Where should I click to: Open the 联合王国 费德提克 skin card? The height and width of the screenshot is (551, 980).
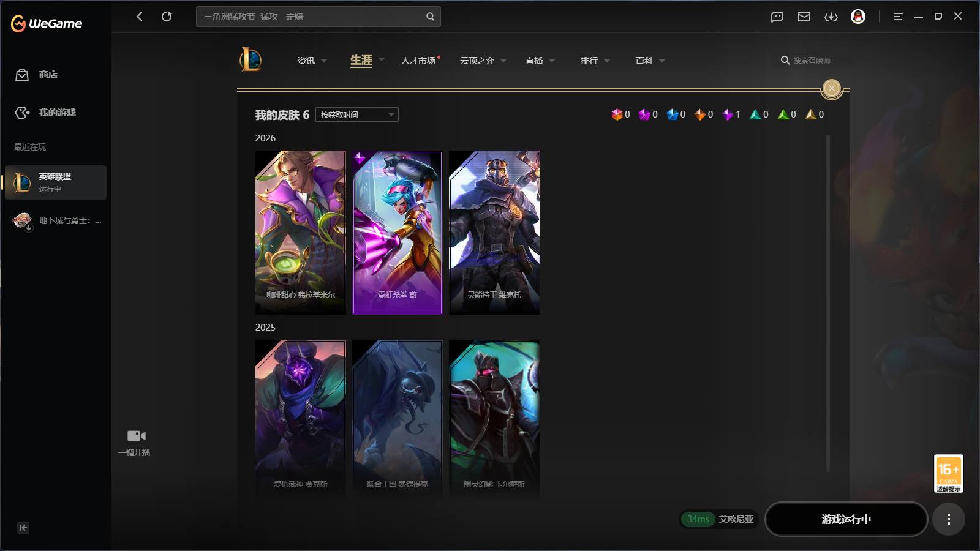pos(398,421)
